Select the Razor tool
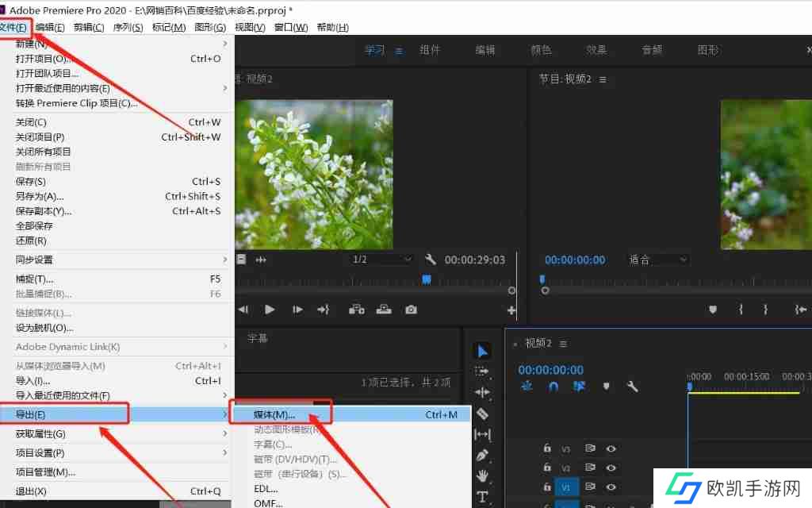This screenshot has width=812, height=508. [482, 413]
